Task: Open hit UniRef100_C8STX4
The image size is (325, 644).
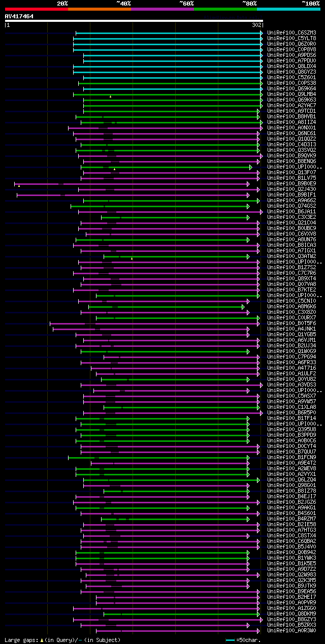Action: pos(291,535)
